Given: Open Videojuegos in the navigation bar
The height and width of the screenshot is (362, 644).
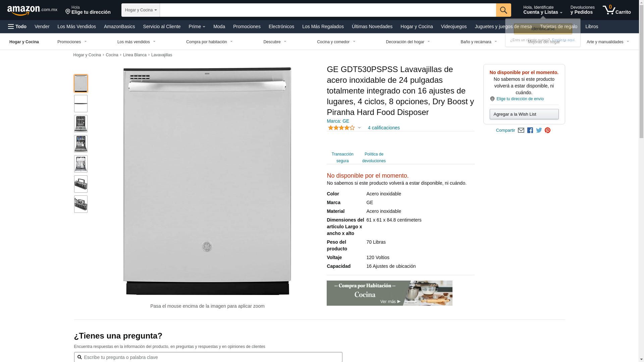Looking at the screenshot, I should 453,26.
